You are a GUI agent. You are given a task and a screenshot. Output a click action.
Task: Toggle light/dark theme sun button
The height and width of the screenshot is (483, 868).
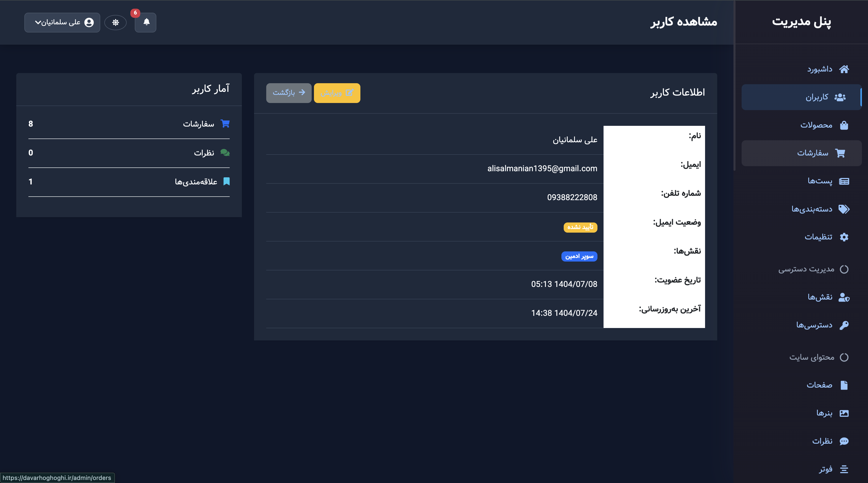[115, 23]
